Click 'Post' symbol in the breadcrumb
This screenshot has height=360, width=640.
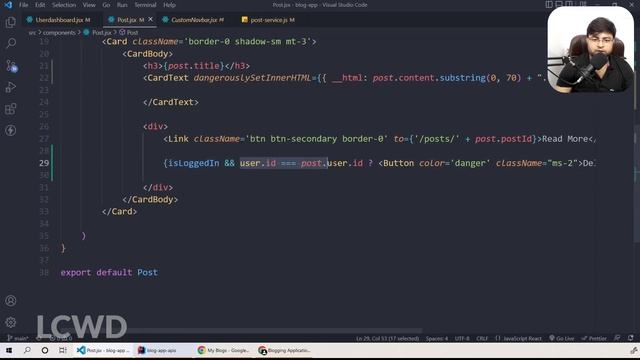[132, 32]
